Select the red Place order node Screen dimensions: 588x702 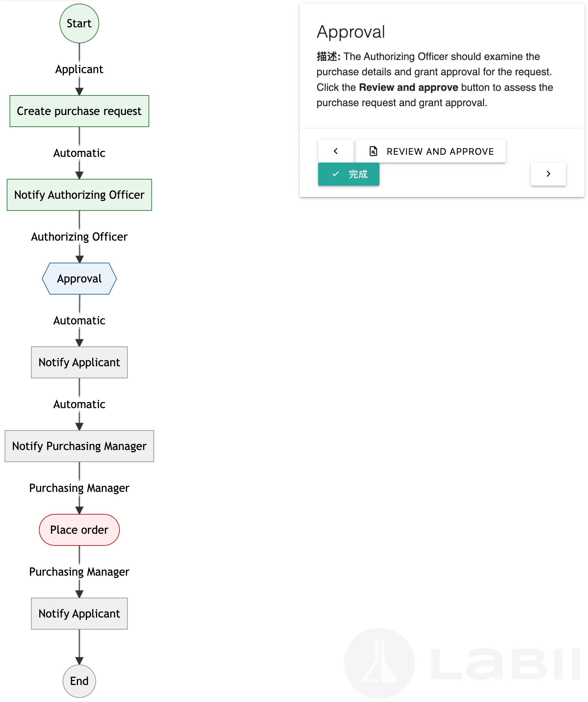click(79, 530)
